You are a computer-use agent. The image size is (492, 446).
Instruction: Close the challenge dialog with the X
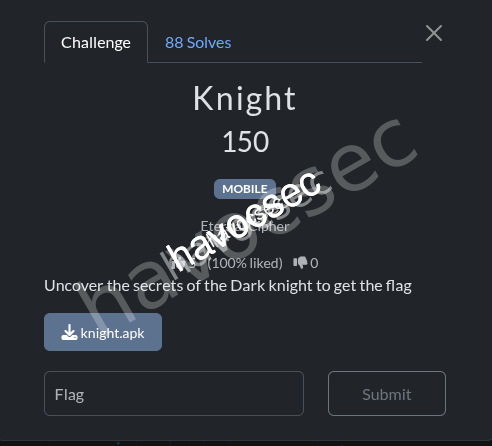click(x=434, y=33)
